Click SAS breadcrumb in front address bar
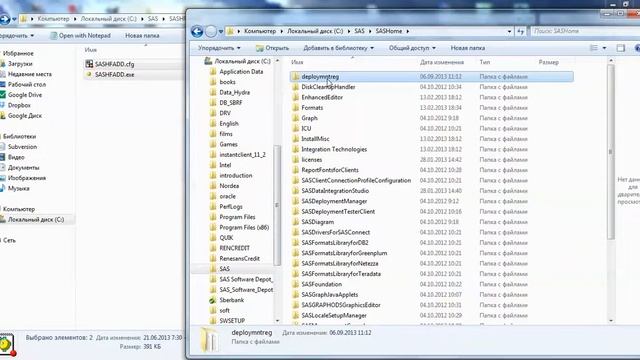 click(x=360, y=31)
